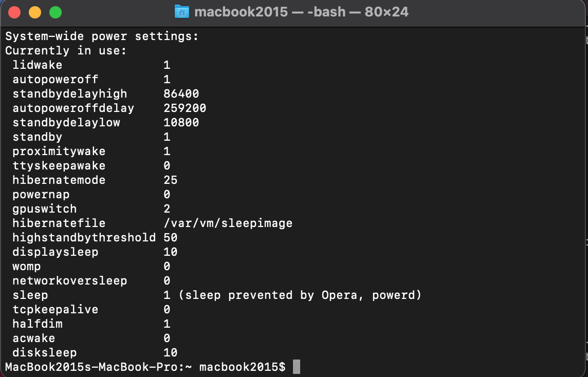Viewport: 588px width, 377px height.
Task: Click the "(sleep prevented by Opera, powerd)" text
Action: 300,295
